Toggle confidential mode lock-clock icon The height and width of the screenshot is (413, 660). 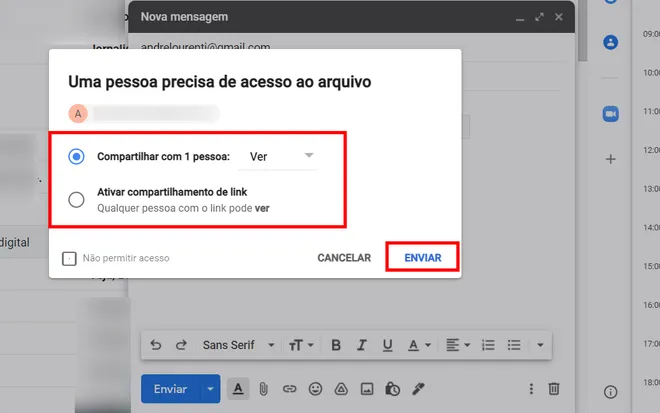392,389
